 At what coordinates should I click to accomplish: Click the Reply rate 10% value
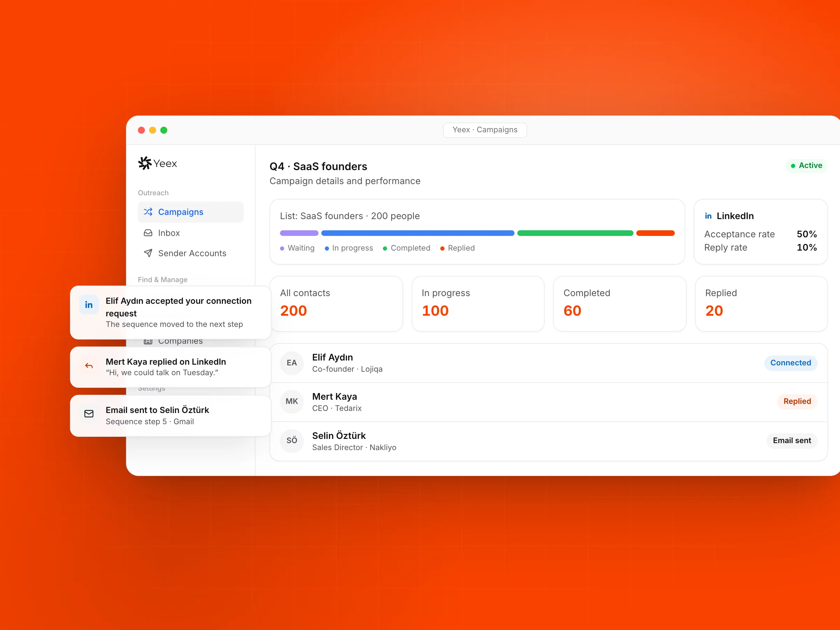(807, 247)
